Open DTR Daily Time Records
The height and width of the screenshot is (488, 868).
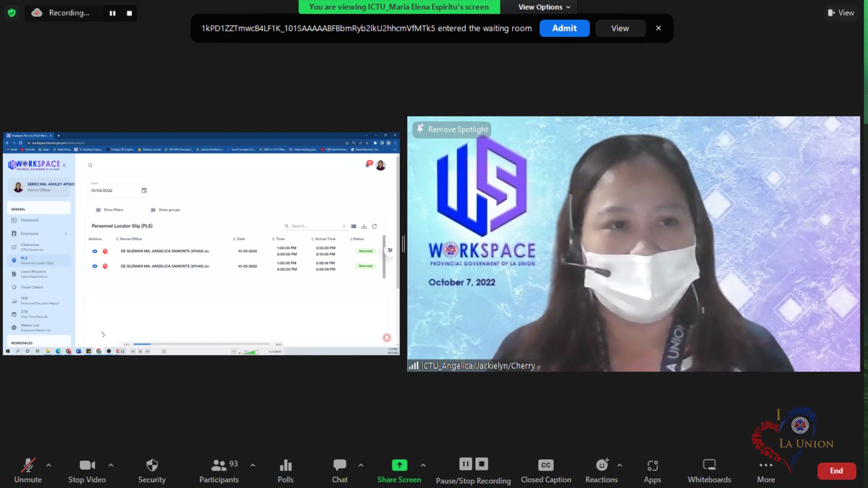coord(38,314)
